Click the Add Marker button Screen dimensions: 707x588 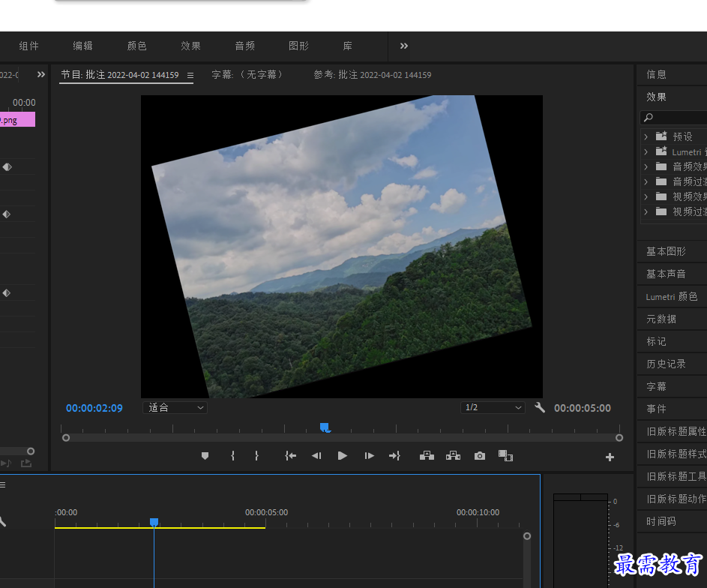(205, 456)
